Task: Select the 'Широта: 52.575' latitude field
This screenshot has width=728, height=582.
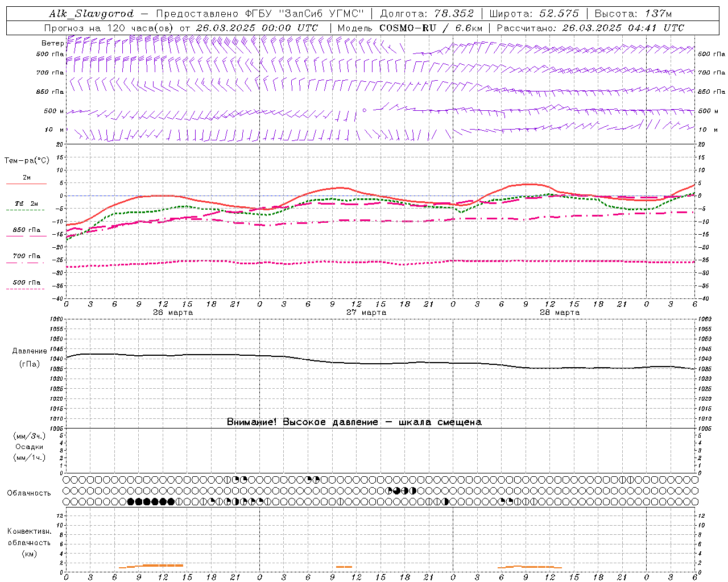Action: [534, 14]
